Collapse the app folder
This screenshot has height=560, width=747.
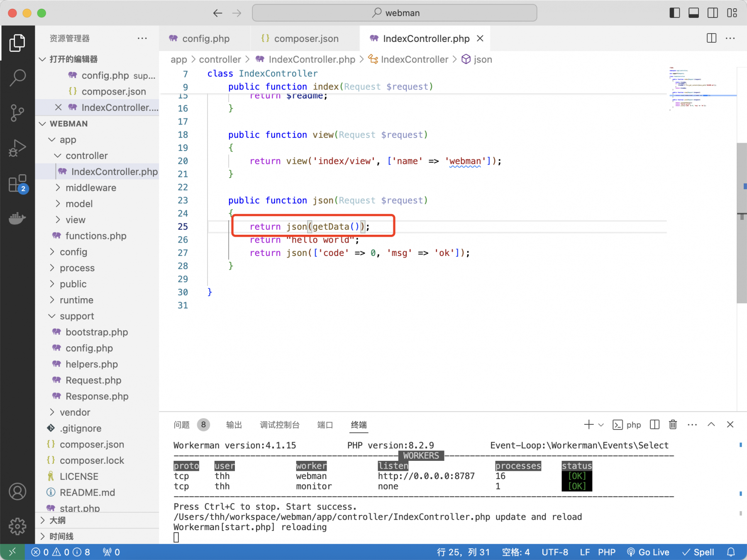(97, 140)
